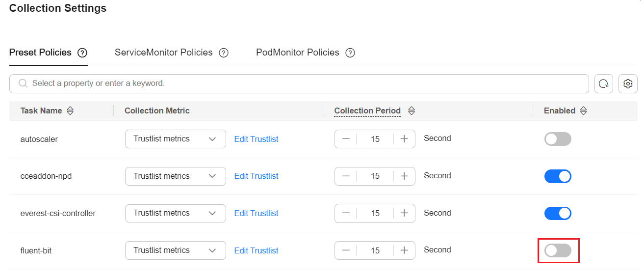Screen dimensions: 644x276
Task: Open fluent-bit Trustlist metrics dropdown
Action: point(176,250)
